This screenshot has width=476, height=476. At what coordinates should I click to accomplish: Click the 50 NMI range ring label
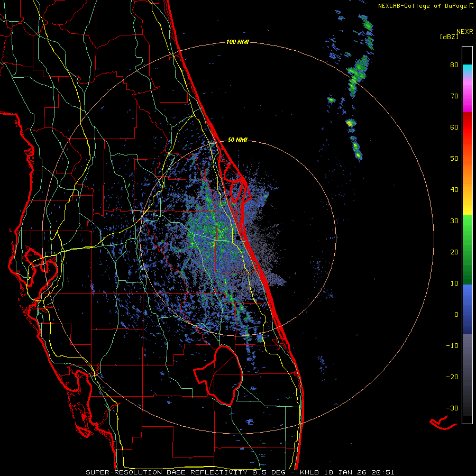(237, 140)
